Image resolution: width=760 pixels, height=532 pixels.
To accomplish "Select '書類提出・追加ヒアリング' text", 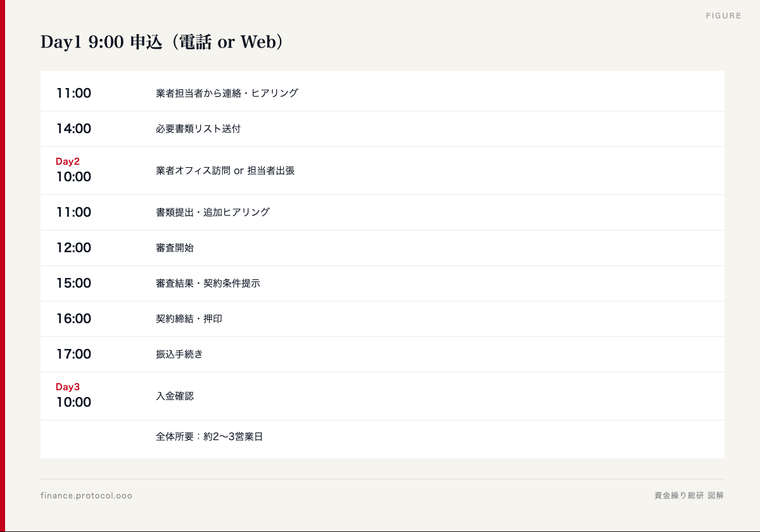I will point(213,212).
